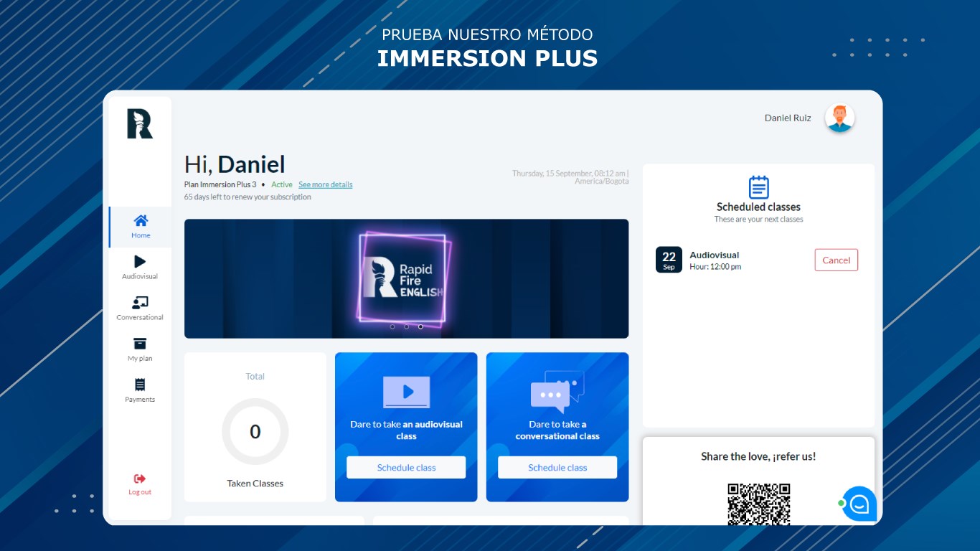
Task: Open the Audiovisual sidebar section
Action: pos(140,268)
